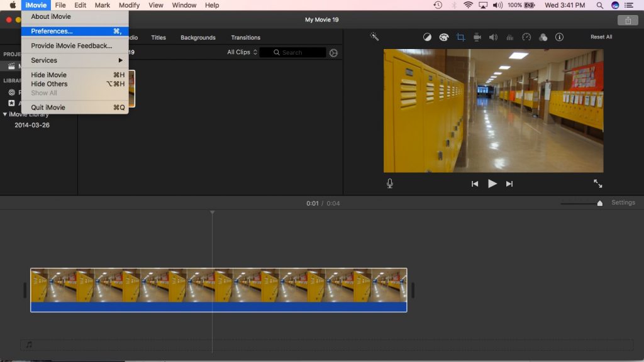Open the volume adjustment tool

493,37
